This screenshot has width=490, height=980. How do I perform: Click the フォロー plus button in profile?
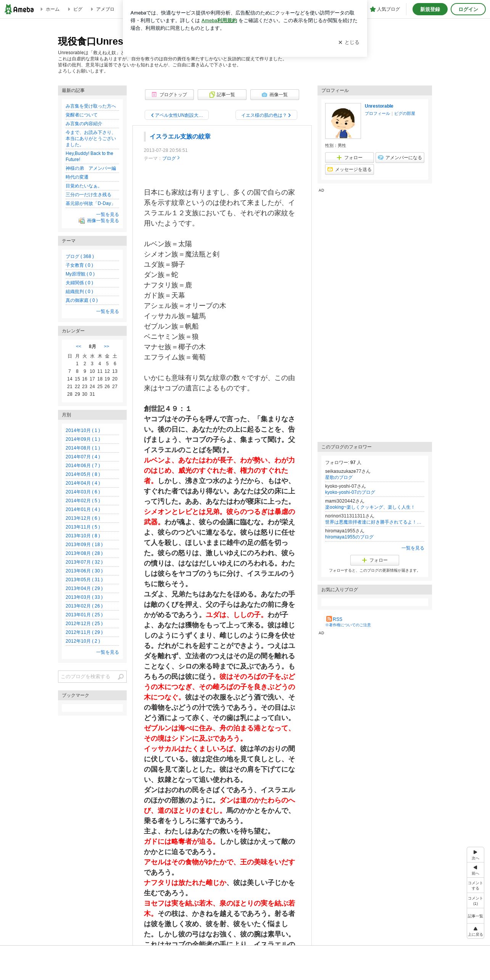click(x=350, y=158)
